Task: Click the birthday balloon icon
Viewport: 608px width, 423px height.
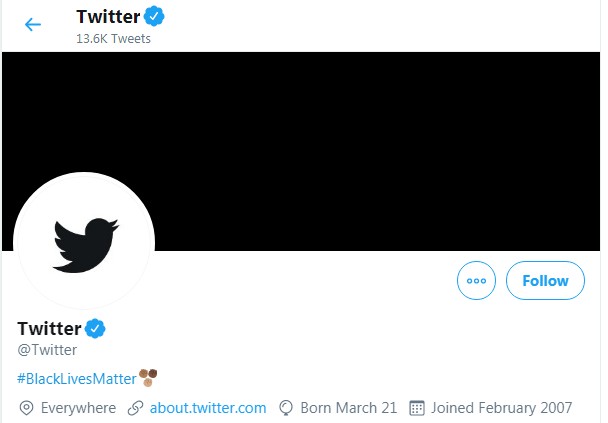Action: (286, 408)
